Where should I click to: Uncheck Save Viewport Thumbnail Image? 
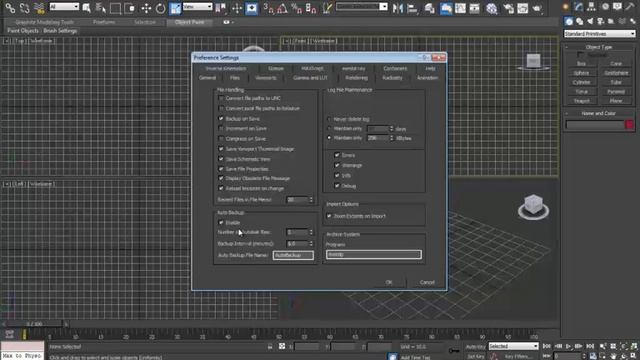[221, 149]
